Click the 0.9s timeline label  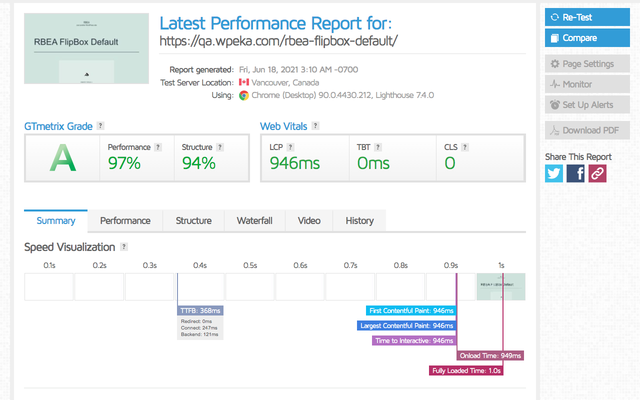pyautogui.click(x=451, y=265)
